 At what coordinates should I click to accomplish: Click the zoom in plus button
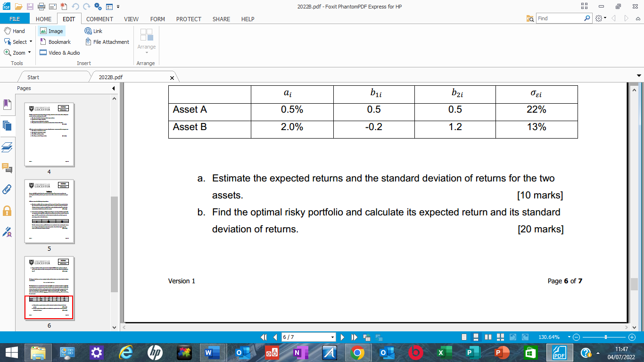click(632, 337)
